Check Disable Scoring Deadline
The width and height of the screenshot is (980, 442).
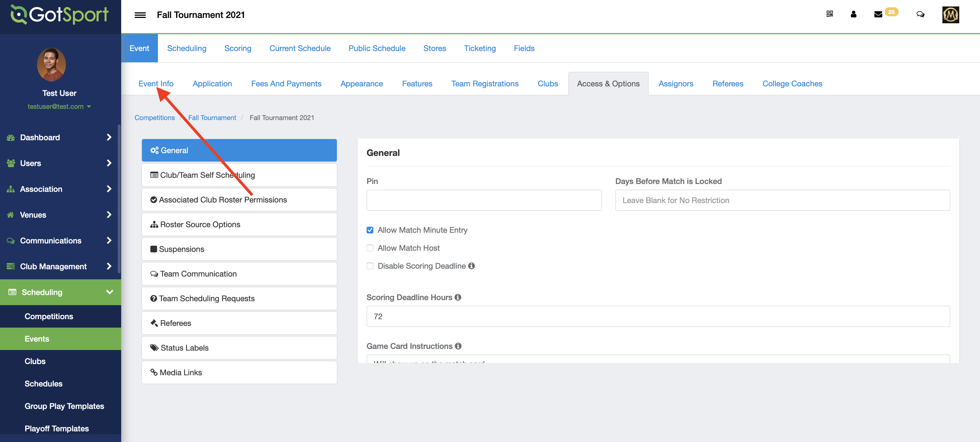point(370,266)
